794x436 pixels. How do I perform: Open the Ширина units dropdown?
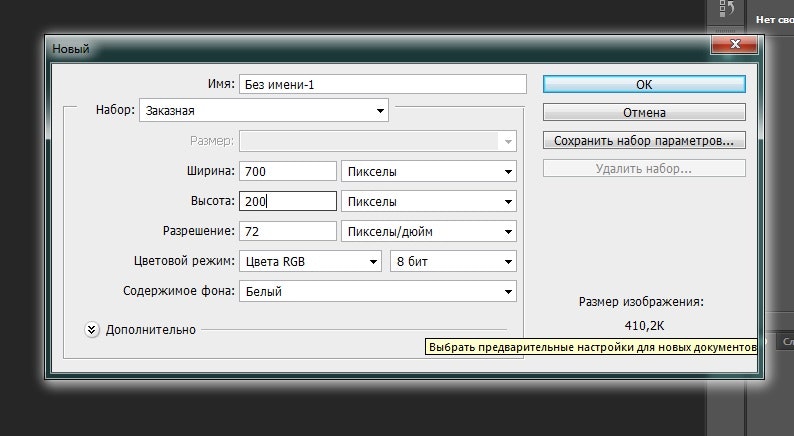point(429,171)
